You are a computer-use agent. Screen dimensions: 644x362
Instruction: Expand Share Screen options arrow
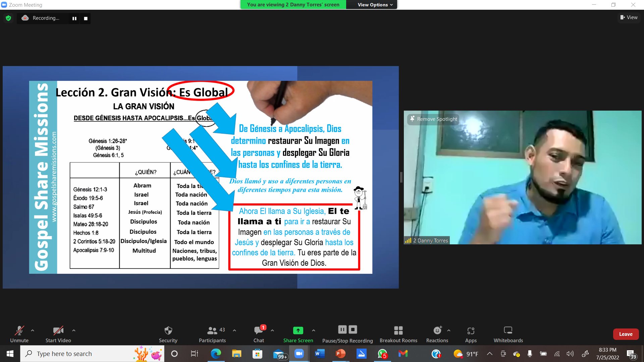point(314,330)
